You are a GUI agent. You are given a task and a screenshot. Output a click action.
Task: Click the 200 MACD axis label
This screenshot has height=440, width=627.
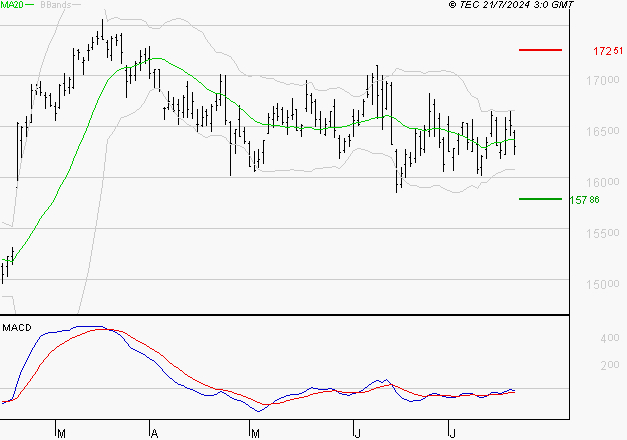pos(610,365)
